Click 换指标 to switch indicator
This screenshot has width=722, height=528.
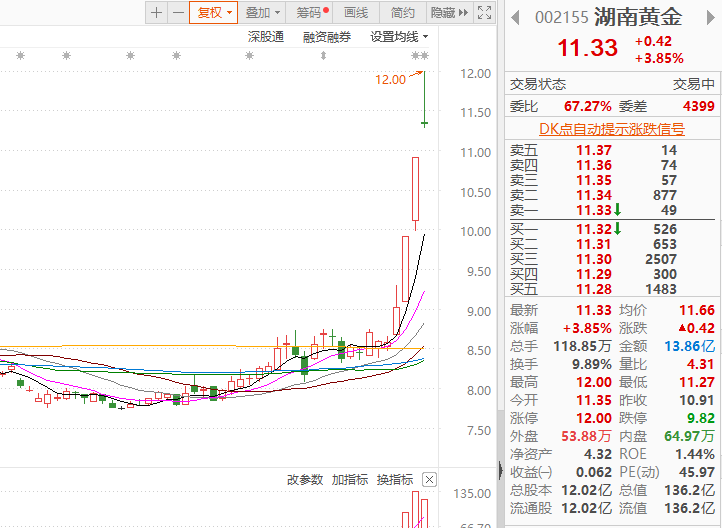(395, 479)
